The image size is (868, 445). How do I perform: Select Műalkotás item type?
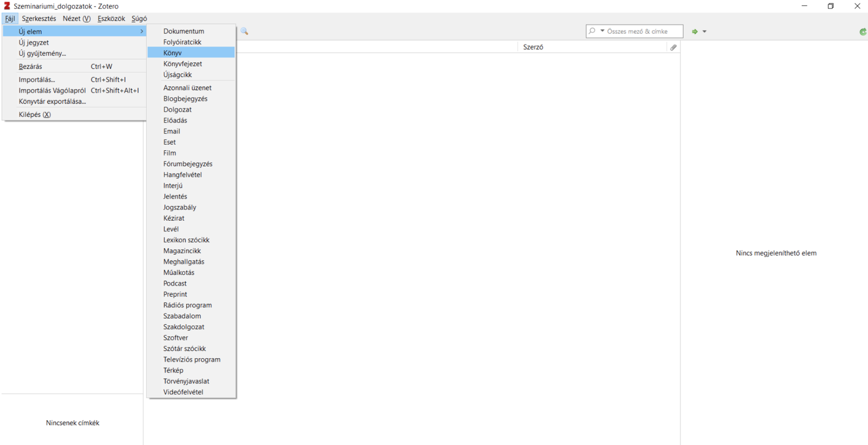click(191, 272)
